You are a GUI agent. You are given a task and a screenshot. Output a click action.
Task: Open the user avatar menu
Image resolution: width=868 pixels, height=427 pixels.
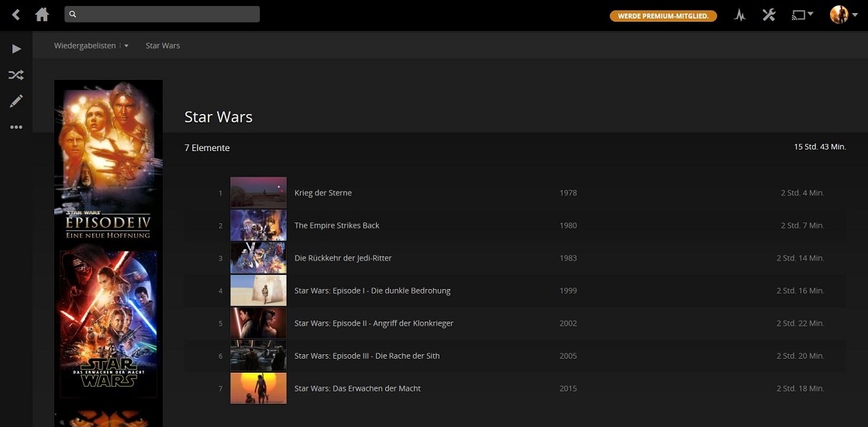pyautogui.click(x=844, y=15)
